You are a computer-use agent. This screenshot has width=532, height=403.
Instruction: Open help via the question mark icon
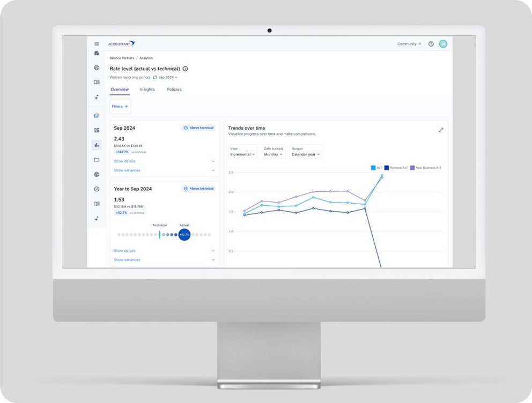click(431, 44)
